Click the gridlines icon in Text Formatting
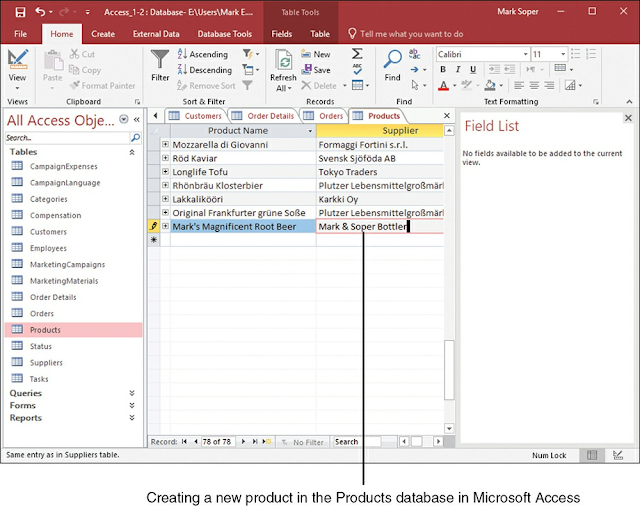This screenshot has width=640, height=506. tap(560, 69)
